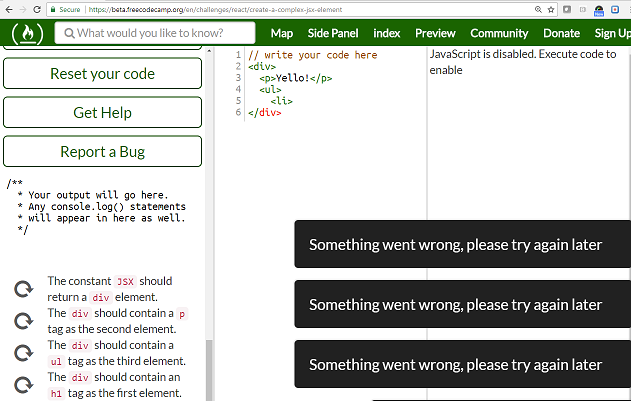The height and width of the screenshot is (401, 631).
Task: Click the grey square extension icon
Action: [x=567, y=9]
